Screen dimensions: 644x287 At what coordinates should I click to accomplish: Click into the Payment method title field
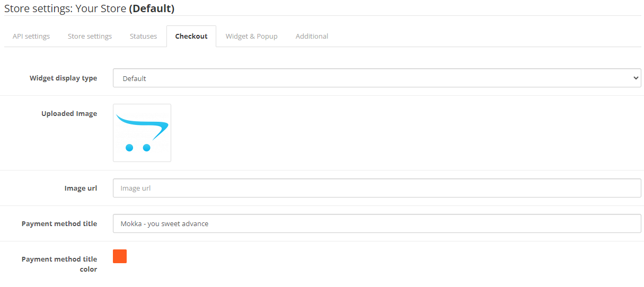pos(377,223)
